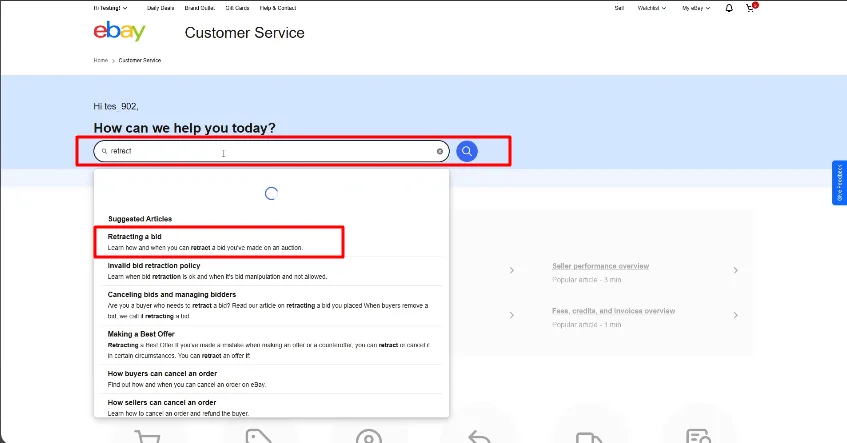Click the 'Suggested Articles' heading
This screenshot has width=847, height=443.
[x=140, y=219]
